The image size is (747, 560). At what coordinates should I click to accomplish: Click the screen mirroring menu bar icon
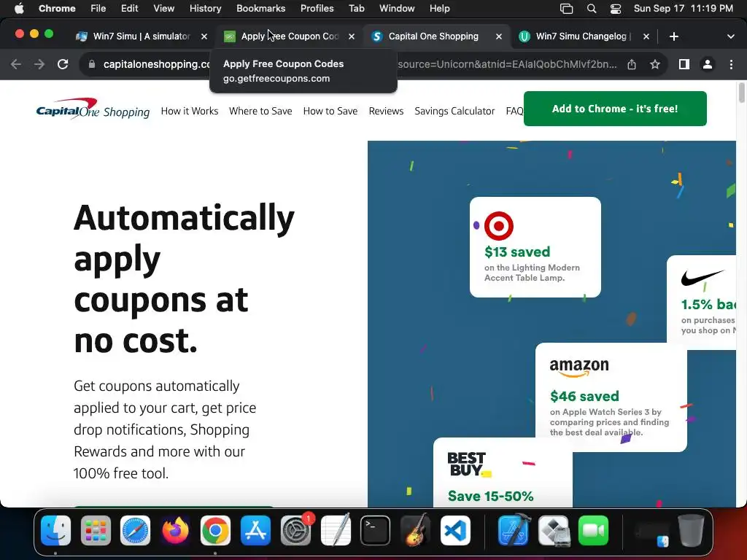566,9
